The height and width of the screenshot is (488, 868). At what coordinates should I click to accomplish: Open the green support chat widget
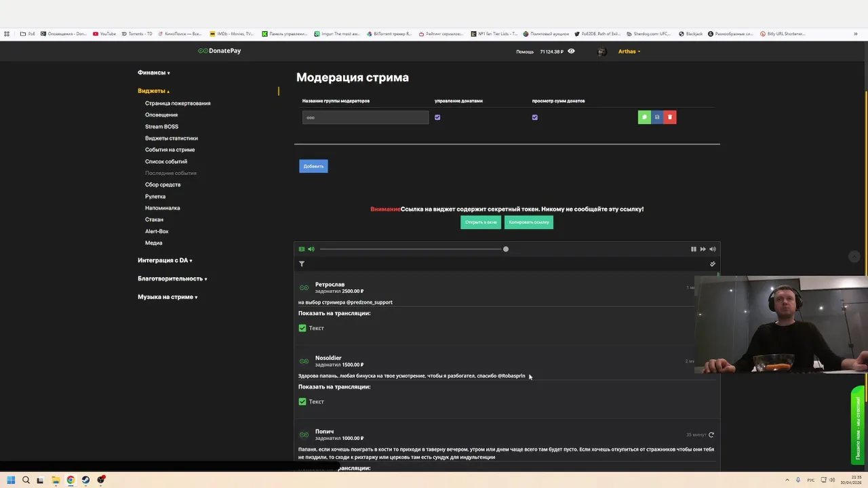point(859,425)
